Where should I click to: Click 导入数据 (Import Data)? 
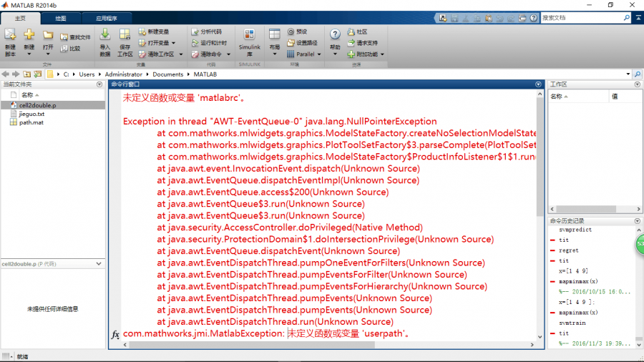click(104, 42)
